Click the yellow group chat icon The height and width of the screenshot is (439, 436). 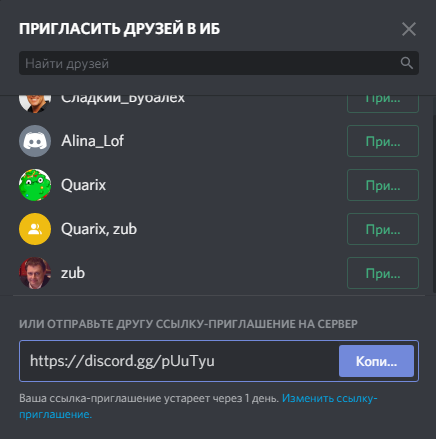(35, 229)
